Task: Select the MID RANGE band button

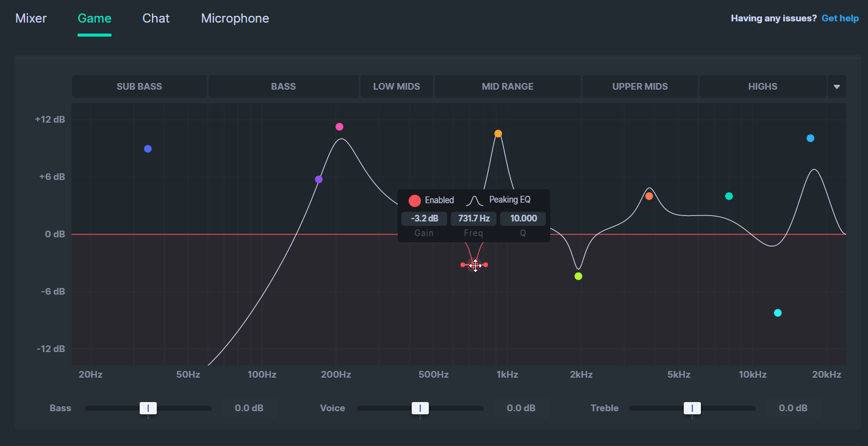Action: (x=508, y=87)
